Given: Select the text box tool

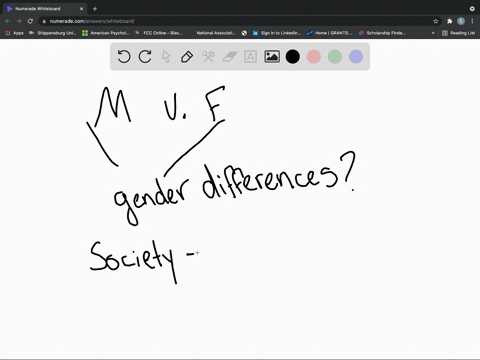Looking at the screenshot, I should click(250, 57).
